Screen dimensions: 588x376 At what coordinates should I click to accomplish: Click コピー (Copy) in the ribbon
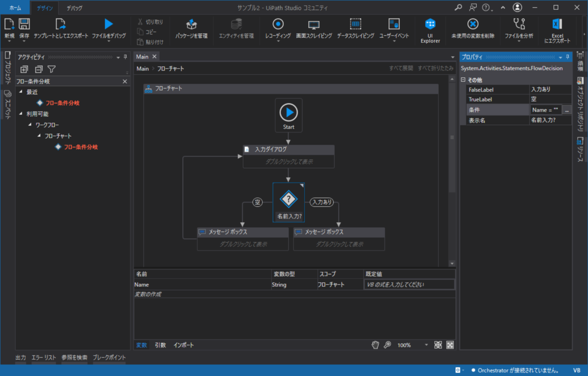147,32
